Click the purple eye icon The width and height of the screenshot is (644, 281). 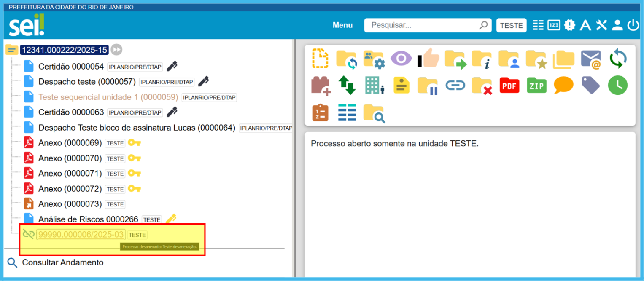401,59
